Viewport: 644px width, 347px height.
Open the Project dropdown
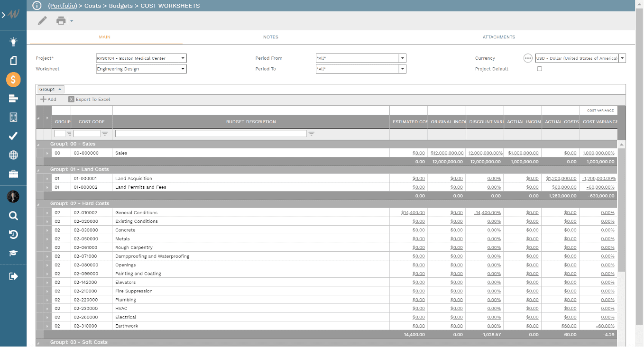coord(183,58)
